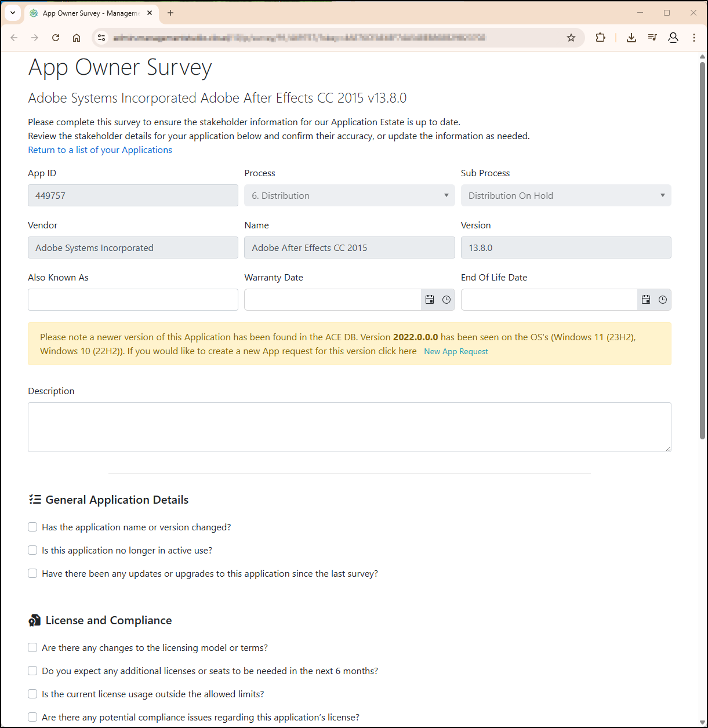
Task: Follow 'Return to a list of your Applications' link
Action: tap(100, 150)
